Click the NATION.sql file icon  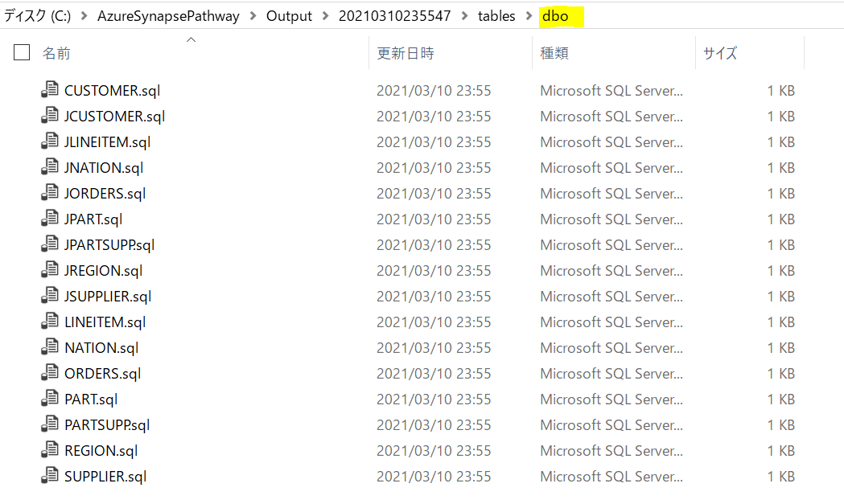(x=50, y=347)
